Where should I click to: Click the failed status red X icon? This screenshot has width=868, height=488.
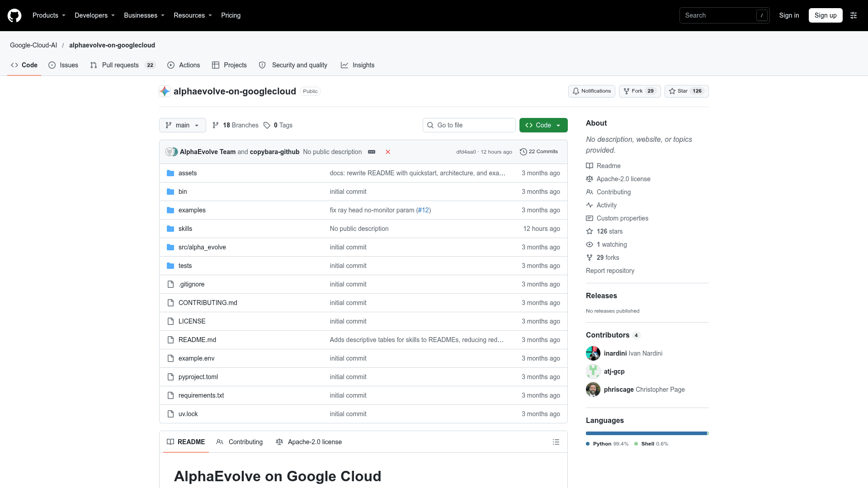[x=388, y=152]
